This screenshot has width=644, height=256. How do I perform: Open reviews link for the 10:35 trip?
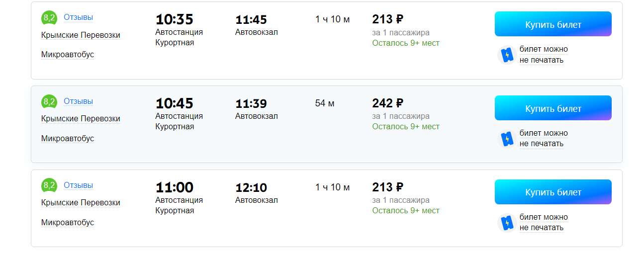pos(78,17)
